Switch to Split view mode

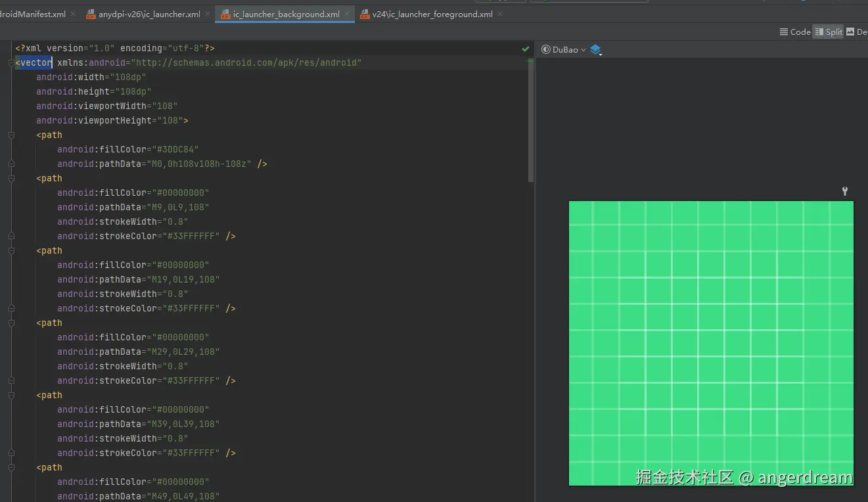click(x=828, y=32)
